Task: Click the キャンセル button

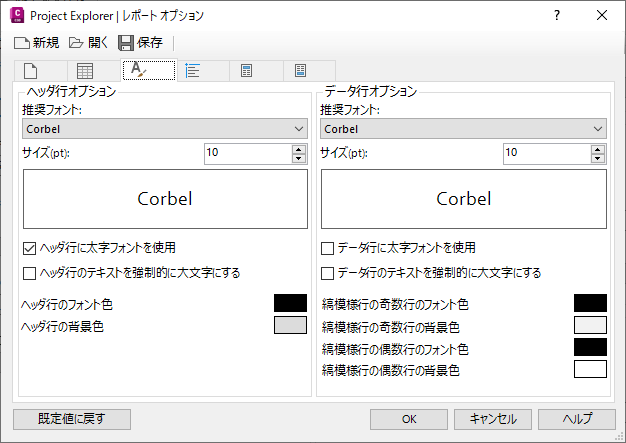Action: coord(493,419)
